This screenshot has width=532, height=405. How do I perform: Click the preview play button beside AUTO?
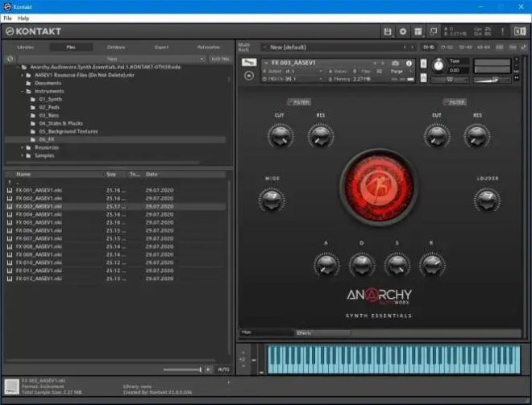[208, 370]
